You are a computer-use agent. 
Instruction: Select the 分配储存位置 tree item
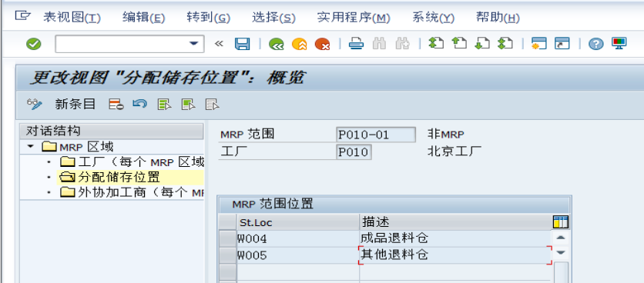coord(109,177)
